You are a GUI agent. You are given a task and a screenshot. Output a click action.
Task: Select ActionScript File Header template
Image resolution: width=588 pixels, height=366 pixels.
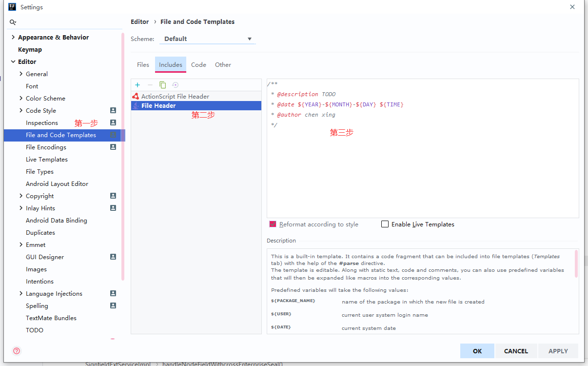tap(196, 96)
